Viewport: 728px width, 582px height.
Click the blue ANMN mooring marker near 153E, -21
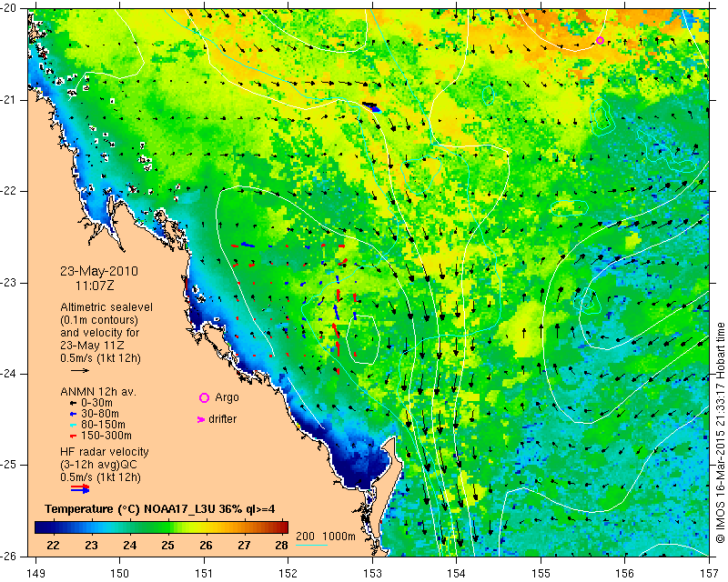[x=374, y=109]
